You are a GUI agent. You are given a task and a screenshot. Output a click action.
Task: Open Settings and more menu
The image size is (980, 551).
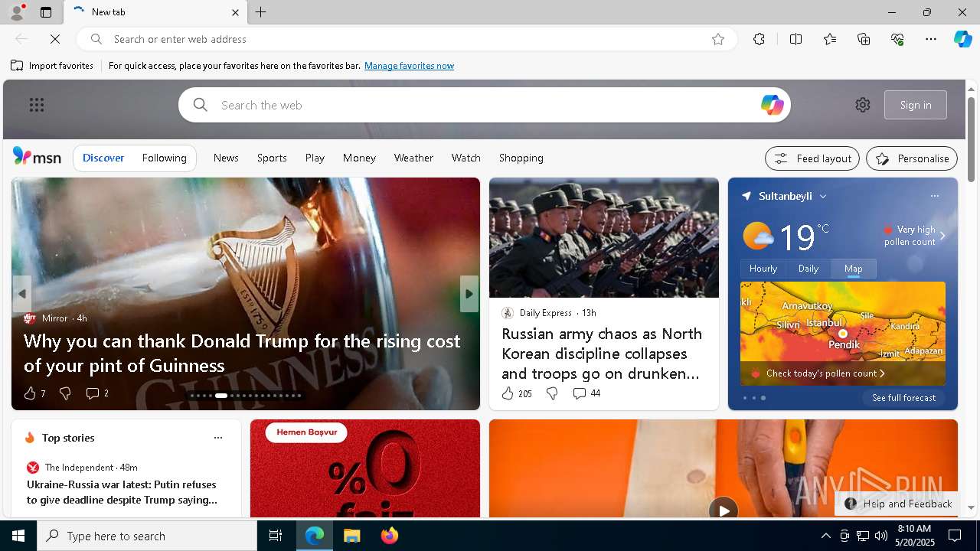coord(931,39)
